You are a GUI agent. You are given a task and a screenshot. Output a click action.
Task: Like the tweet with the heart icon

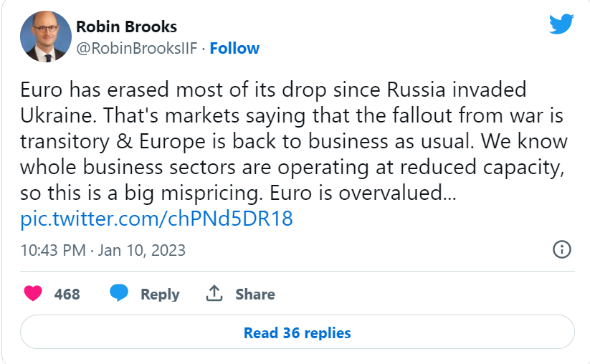[x=33, y=294]
